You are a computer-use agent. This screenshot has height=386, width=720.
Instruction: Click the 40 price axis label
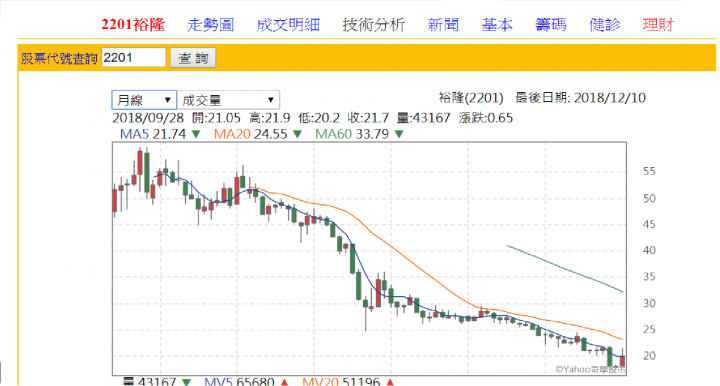pyautogui.click(x=649, y=251)
